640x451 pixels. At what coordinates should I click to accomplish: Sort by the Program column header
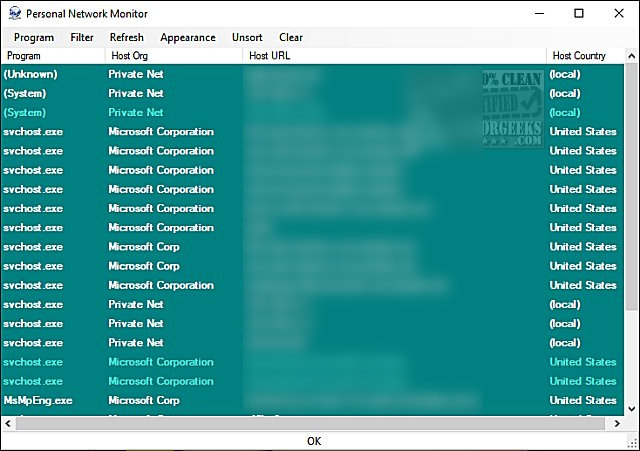(53, 56)
